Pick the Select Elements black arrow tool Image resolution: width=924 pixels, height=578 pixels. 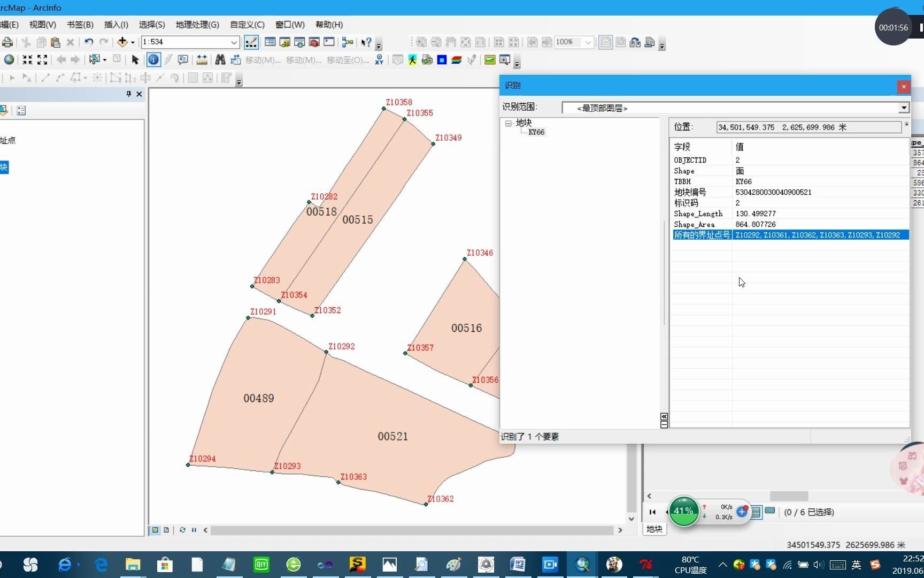coord(135,59)
